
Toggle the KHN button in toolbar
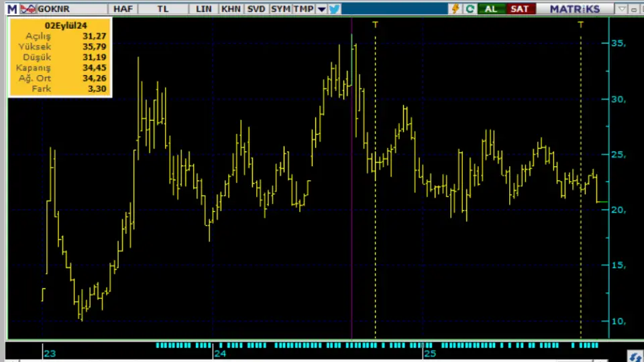click(231, 9)
